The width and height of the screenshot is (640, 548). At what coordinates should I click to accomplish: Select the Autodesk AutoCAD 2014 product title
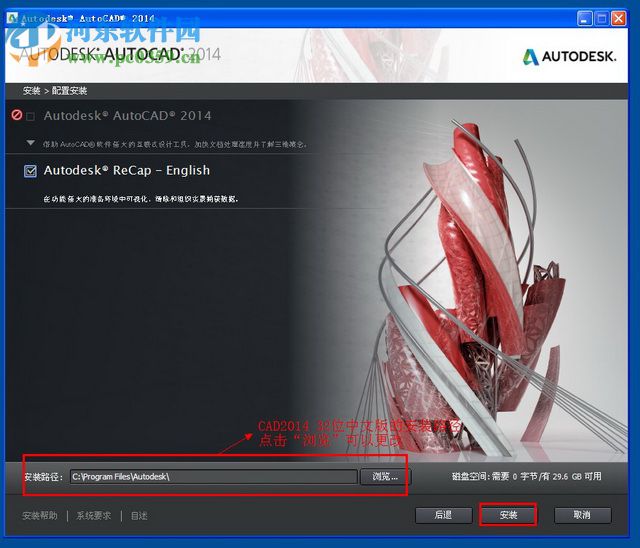(127, 116)
